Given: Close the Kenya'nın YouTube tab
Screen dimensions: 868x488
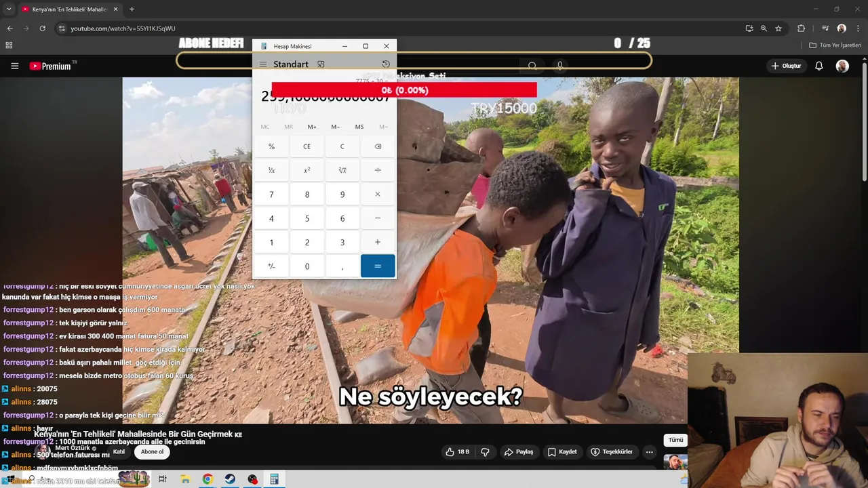Looking at the screenshot, I should pos(115,9).
